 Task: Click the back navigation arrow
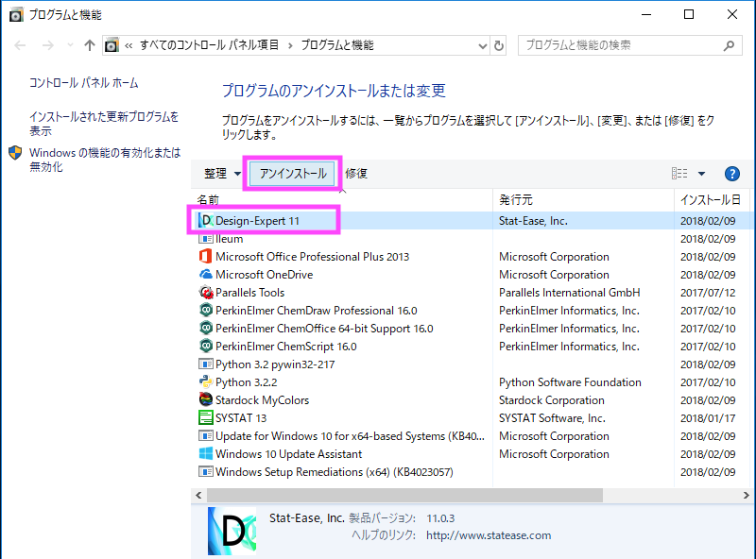(x=20, y=45)
